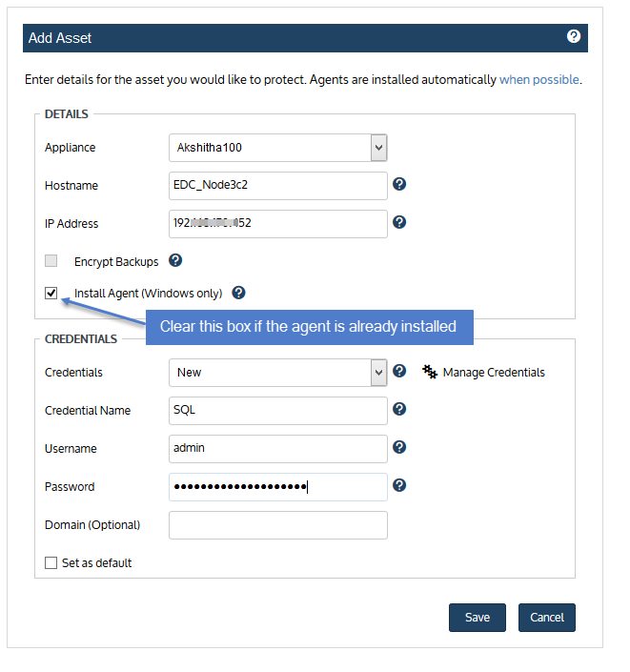The width and height of the screenshot is (630, 672).
Task: Show help for the IP Address field
Action: (x=399, y=222)
